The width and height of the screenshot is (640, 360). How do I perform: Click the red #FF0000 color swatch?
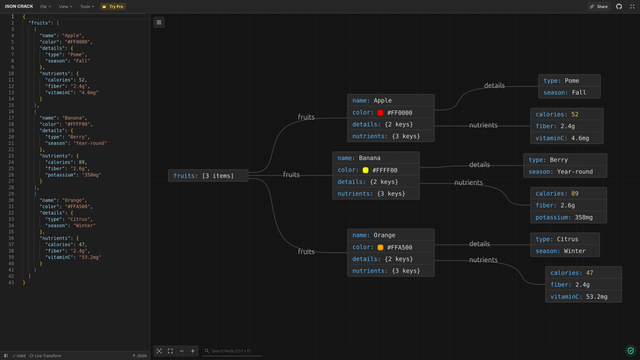[x=380, y=113]
